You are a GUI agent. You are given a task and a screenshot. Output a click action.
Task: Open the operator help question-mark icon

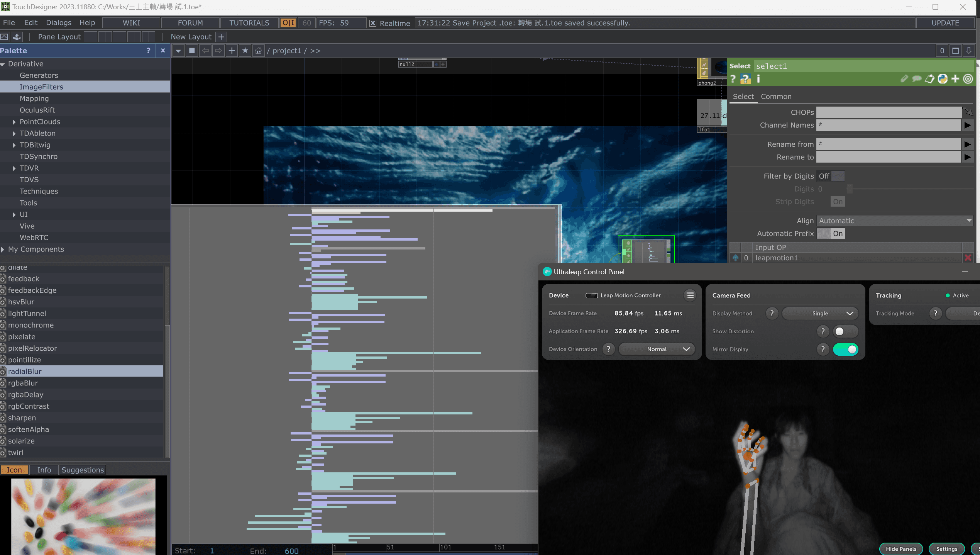733,79
